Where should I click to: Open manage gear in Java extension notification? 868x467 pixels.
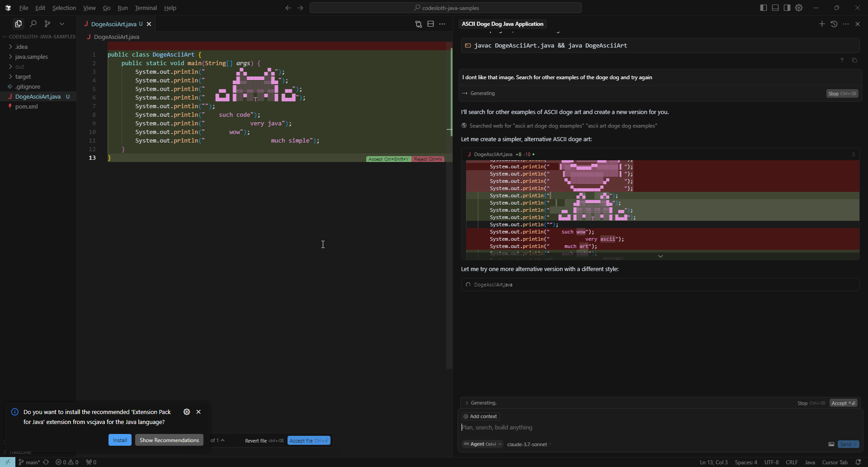187,412
